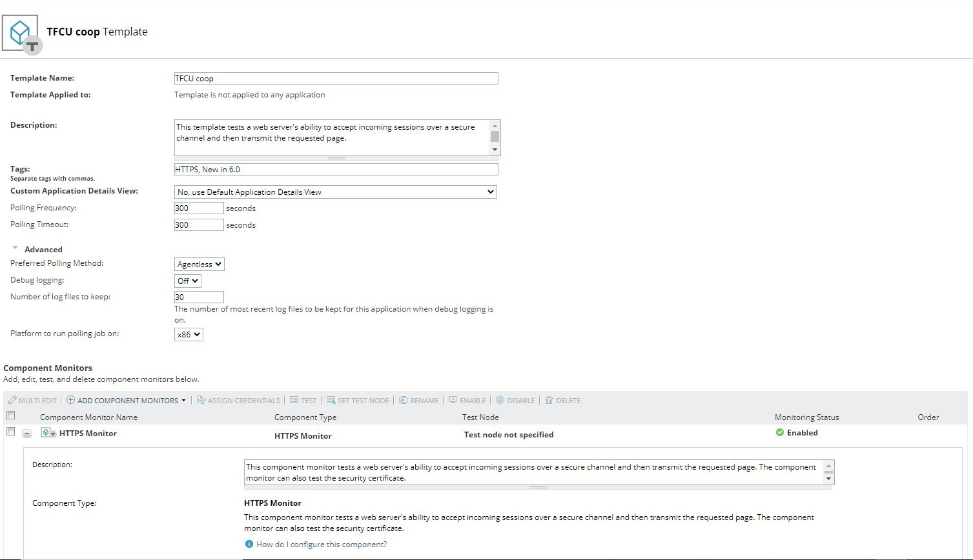Image resolution: width=973 pixels, height=560 pixels.
Task: Click the component description resize handle
Action: tap(538, 488)
